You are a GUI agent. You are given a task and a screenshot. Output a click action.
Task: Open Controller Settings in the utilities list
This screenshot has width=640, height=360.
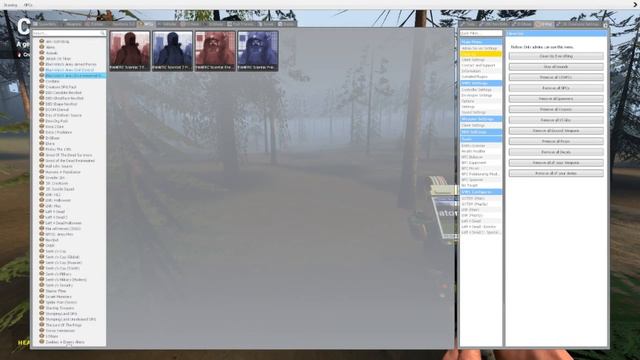coord(481,89)
